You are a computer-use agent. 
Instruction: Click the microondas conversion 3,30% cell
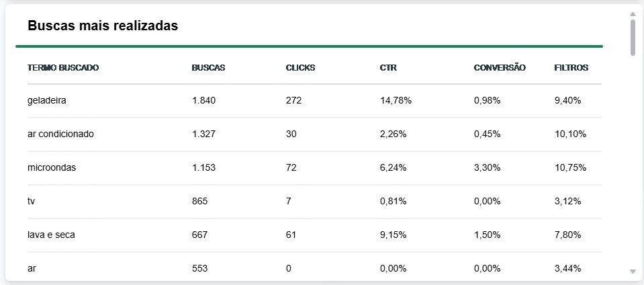tap(487, 168)
